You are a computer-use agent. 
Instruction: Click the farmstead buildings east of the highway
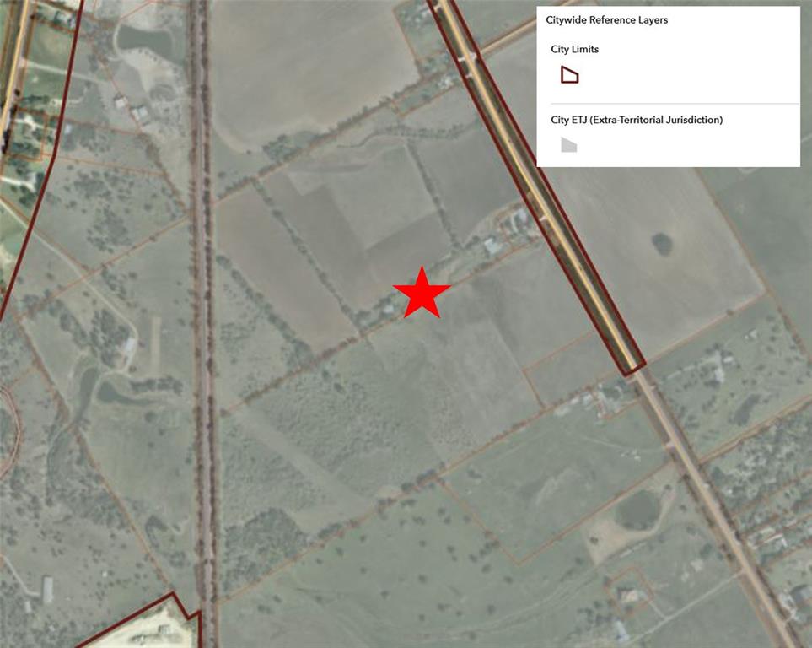tap(718, 367)
